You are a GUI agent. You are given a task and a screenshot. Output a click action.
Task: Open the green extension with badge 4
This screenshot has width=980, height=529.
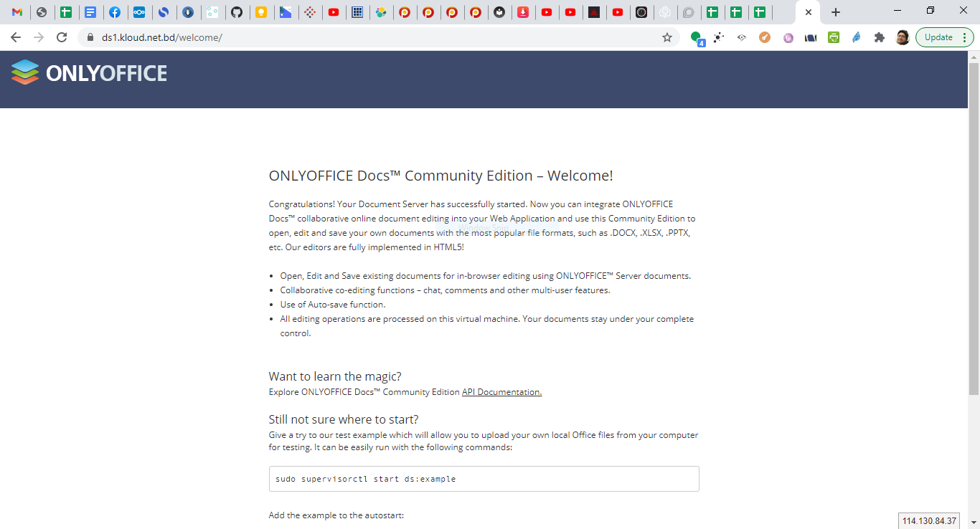coord(697,38)
